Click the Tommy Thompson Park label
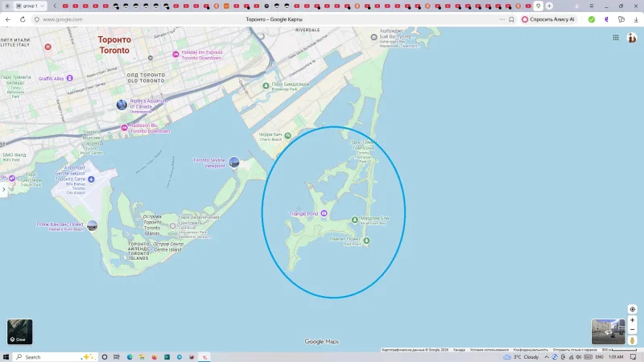Image resolution: width=644 pixels, height=362 pixels. click(363, 152)
